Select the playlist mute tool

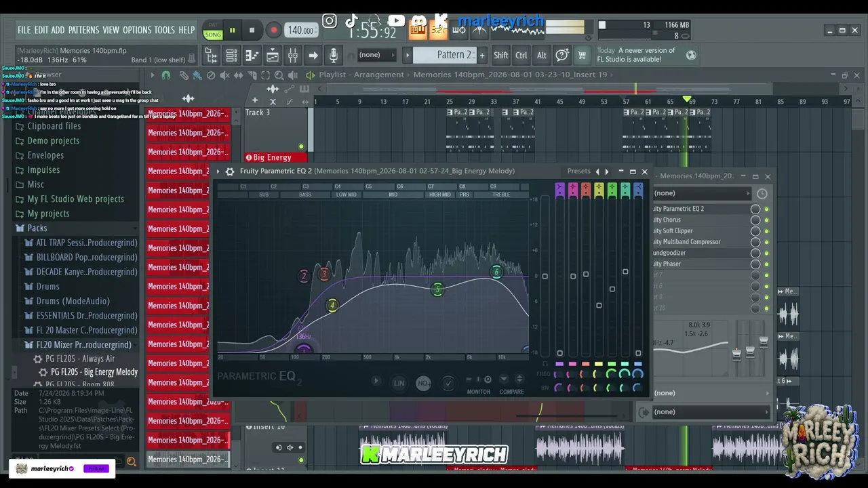pos(224,75)
